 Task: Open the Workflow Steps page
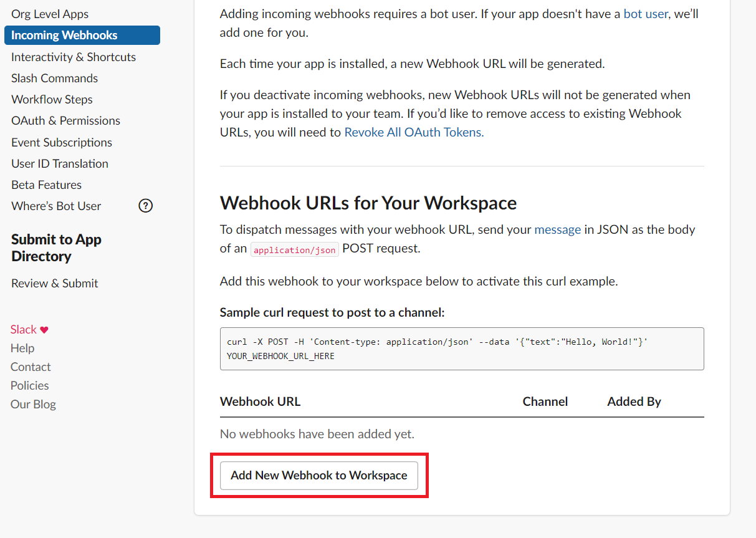[52, 98]
